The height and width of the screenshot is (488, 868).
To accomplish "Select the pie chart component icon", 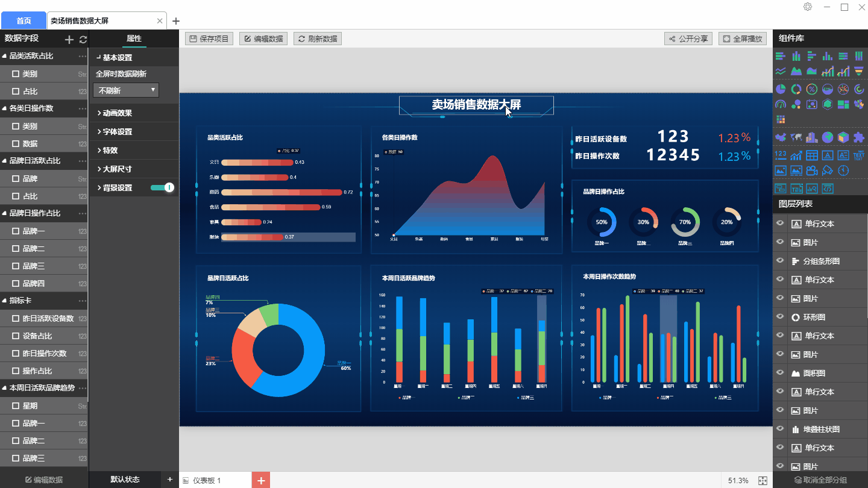I will pyautogui.click(x=781, y=89).
